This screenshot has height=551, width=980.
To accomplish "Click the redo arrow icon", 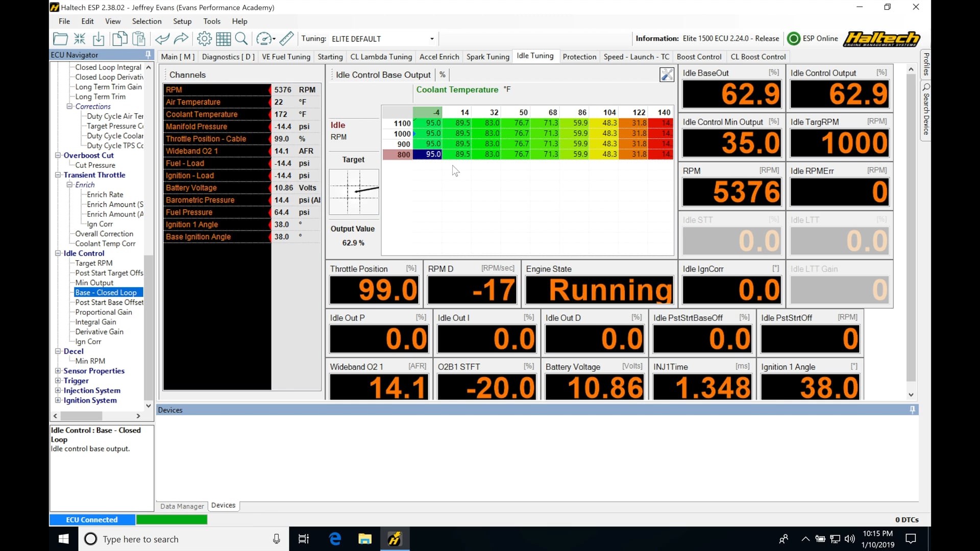I will [181, 39].
